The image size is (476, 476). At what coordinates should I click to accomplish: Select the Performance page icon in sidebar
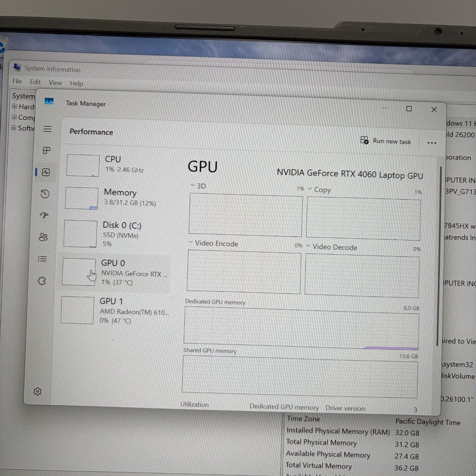pyautogui.click(x=46, y=172)
